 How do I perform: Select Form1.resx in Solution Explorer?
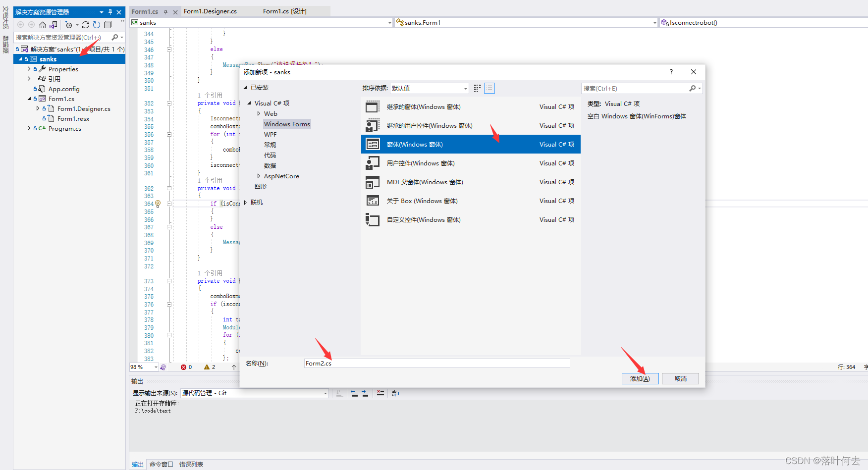click(x=73, y=118)
